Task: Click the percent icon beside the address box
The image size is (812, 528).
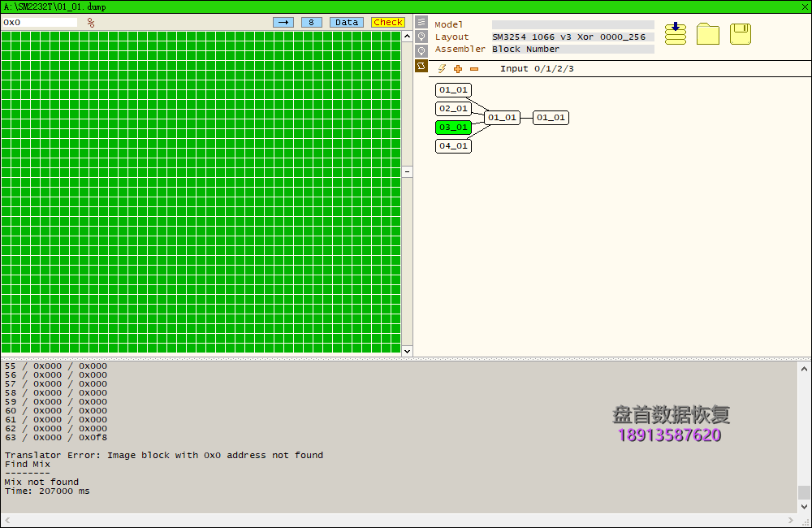Action: pos(91,22)
